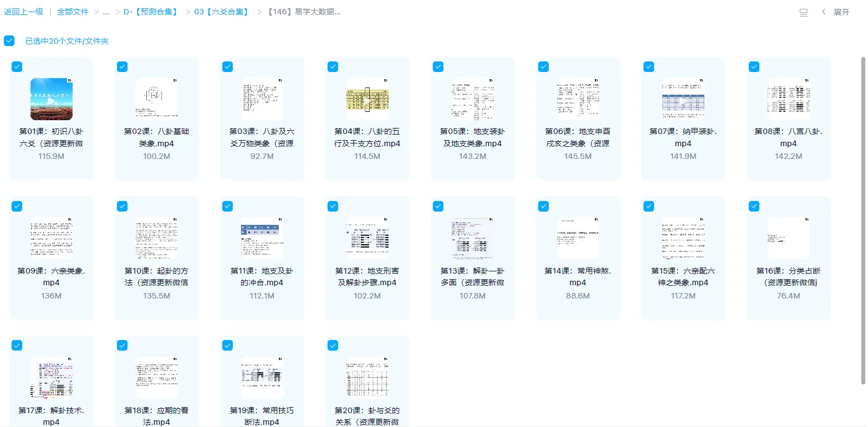
Task: Open video thumbnail of 第18课 应期的看法
Action: point(157,378)
